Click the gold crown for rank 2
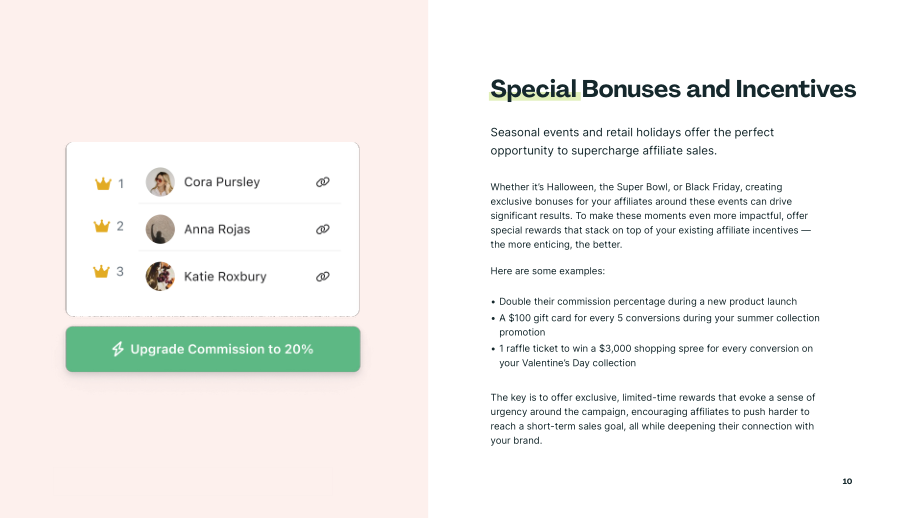Image resolution: width=920 pixels, height=518 pixels. pyautogui.click(x=102, y=226)
